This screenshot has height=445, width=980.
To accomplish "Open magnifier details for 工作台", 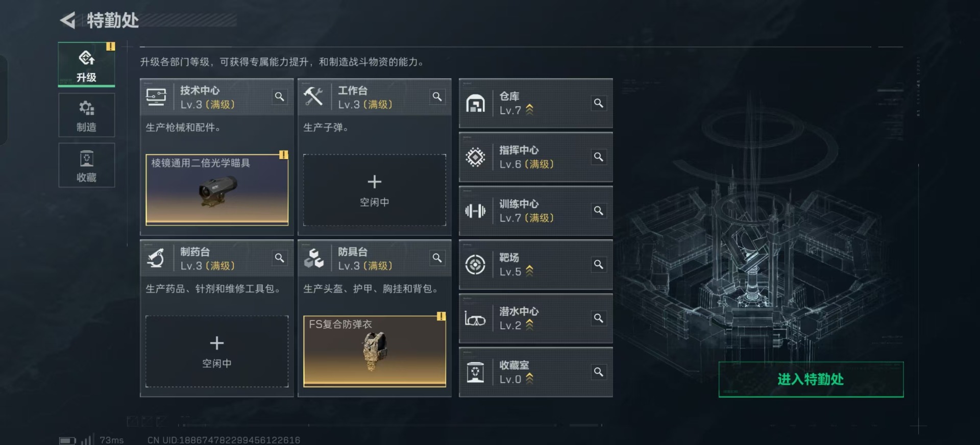I will click(437, 96).
